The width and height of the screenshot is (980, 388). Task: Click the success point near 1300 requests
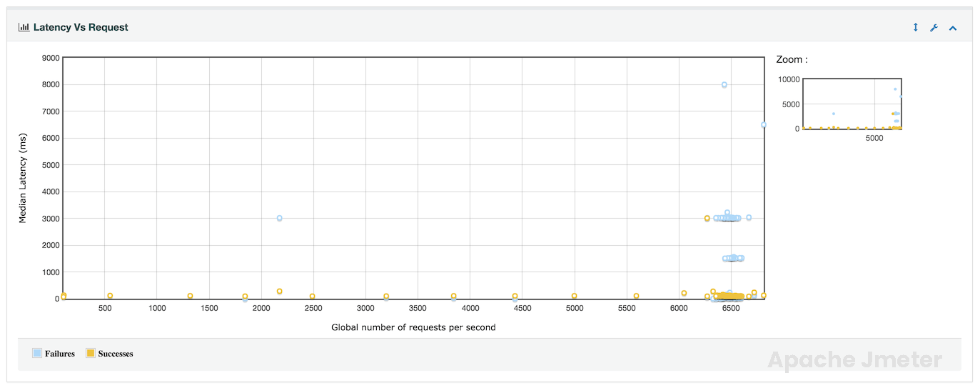click(x=190, y=296)
